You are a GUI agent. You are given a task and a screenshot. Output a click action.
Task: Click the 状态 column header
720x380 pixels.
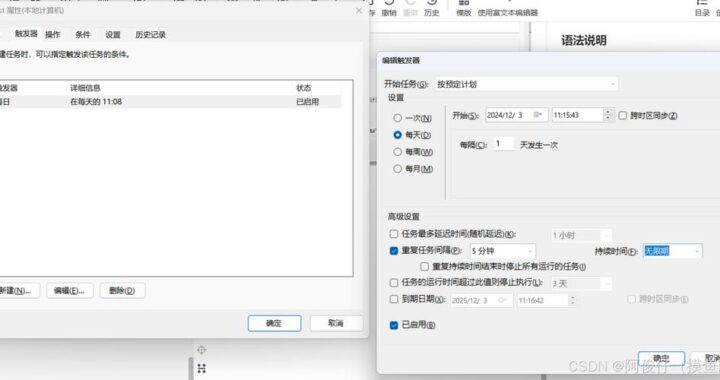coord(304,88)
